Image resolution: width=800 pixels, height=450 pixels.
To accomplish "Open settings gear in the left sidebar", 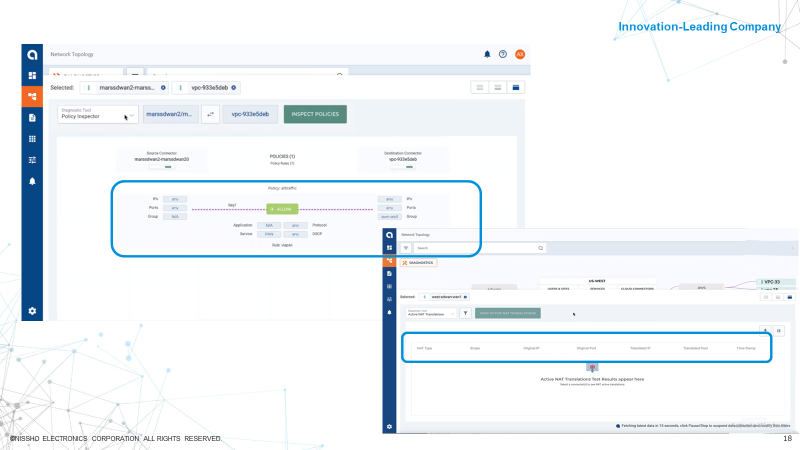I will point(32,311).
